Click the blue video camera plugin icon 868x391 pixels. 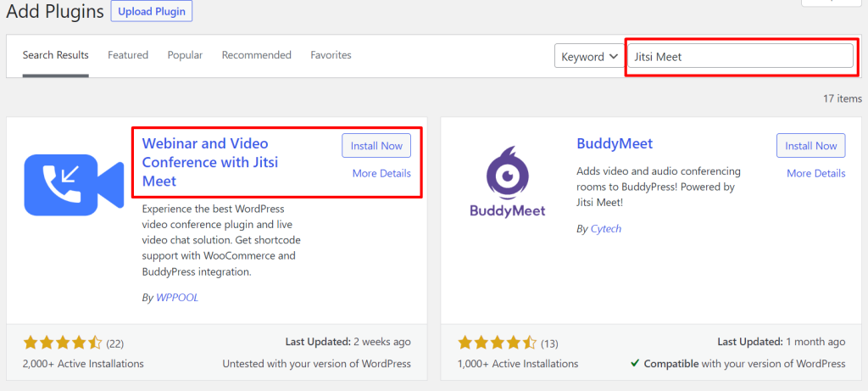pyautogui.click(x=75, y=185)
